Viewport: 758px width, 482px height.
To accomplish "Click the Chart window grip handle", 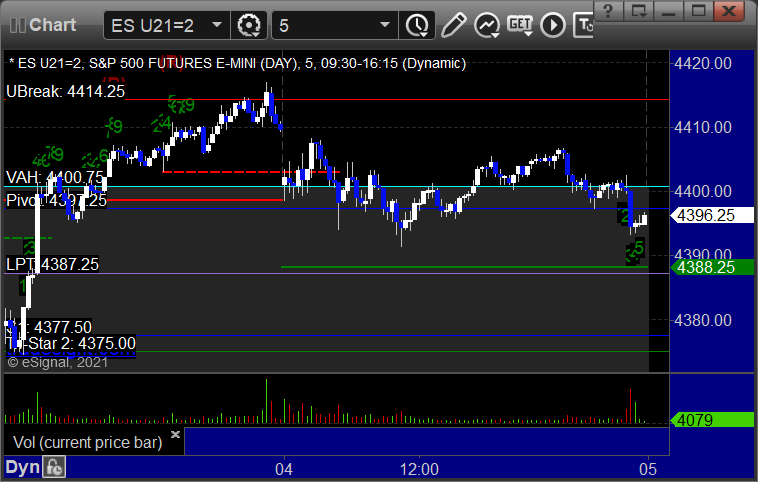I will pyautogui.click(x=18, y=25).
